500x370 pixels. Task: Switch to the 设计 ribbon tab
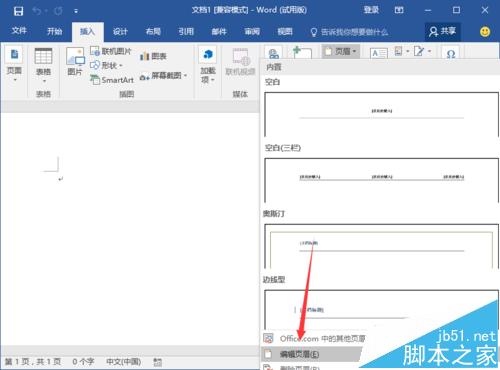(120, 32)
